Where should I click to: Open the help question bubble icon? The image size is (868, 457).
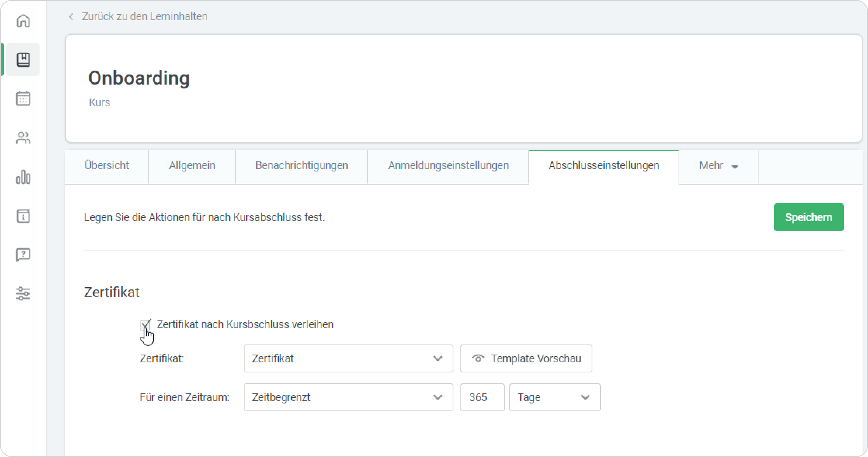point(23,255)
